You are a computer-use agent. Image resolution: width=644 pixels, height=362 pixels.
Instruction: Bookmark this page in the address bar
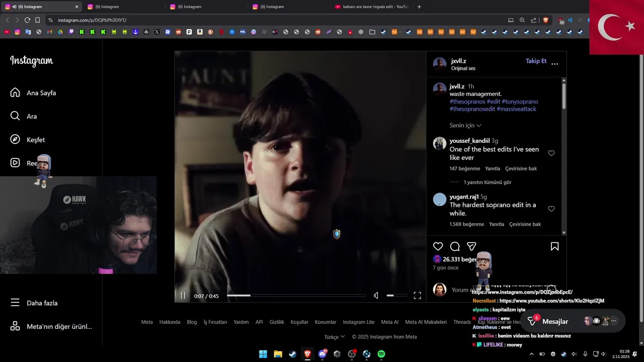[x=37, y=20]
